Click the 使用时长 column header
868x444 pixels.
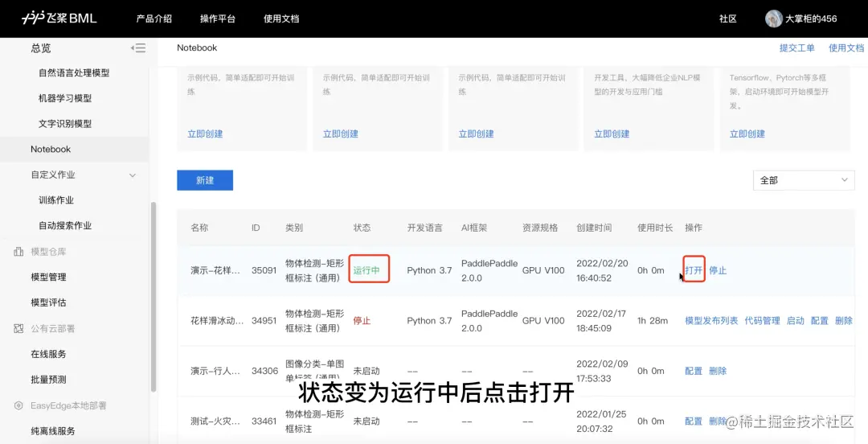(655, 228)
